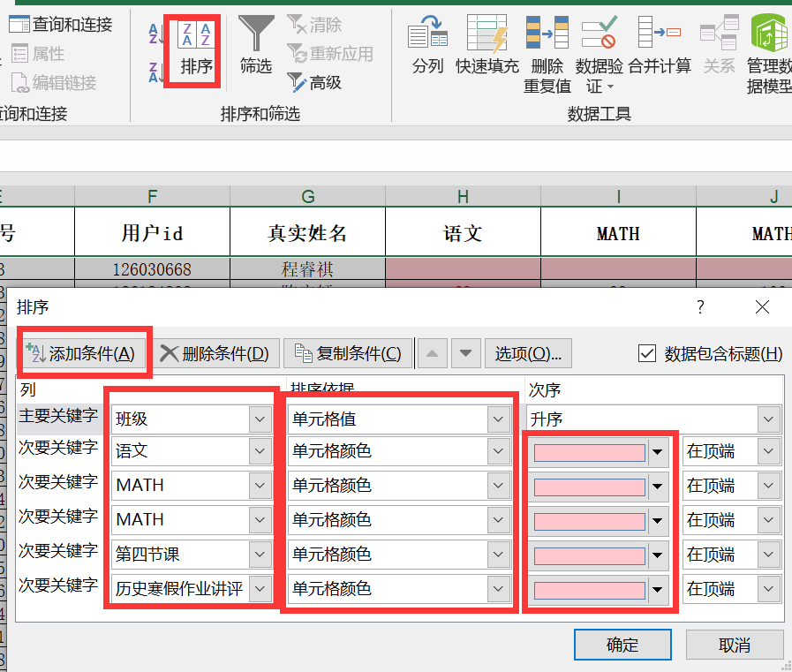
Task: Open sort Options (选项) button
Action: pos(528,354)
